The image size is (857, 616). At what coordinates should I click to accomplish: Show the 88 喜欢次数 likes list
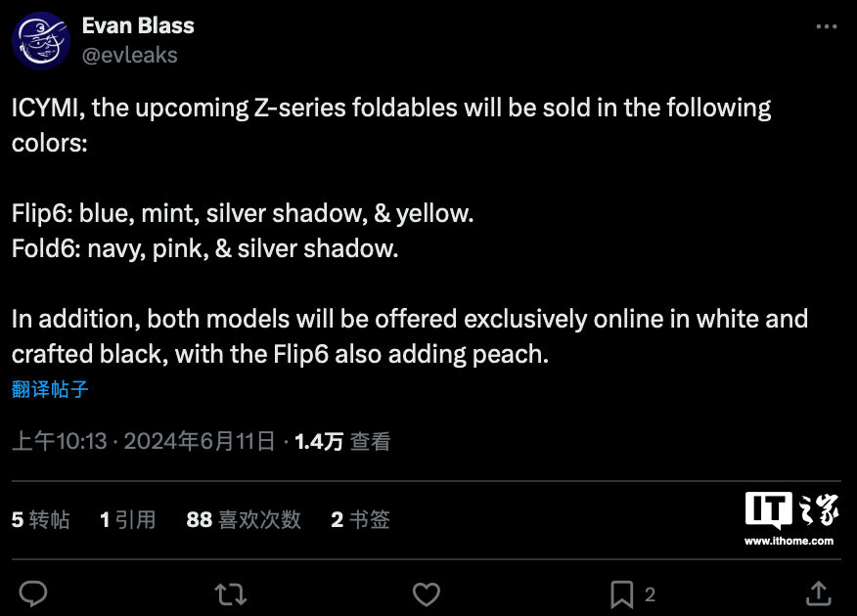(x=244, y=519)
